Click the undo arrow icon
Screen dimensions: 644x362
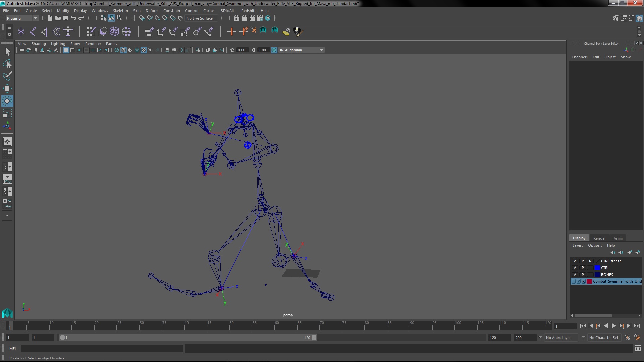[73, 18]
